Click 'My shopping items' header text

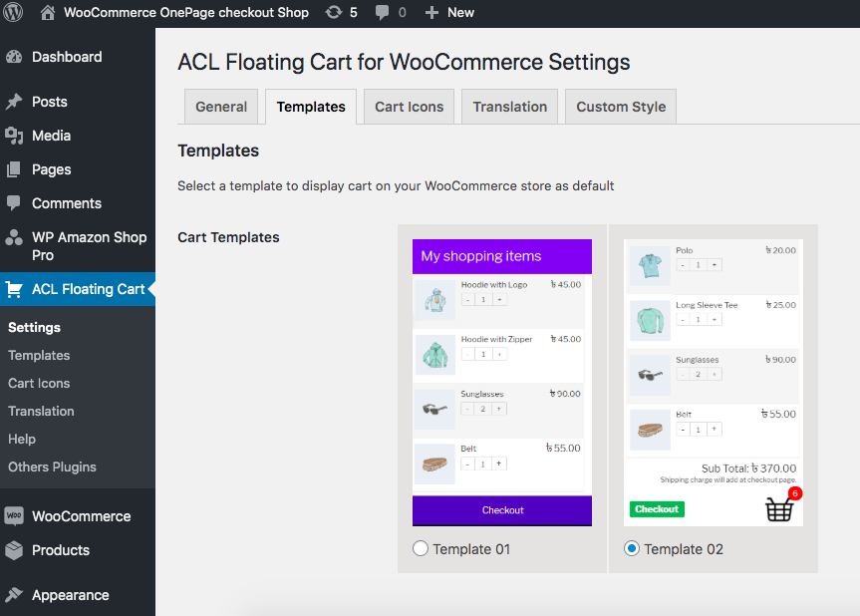481,256
